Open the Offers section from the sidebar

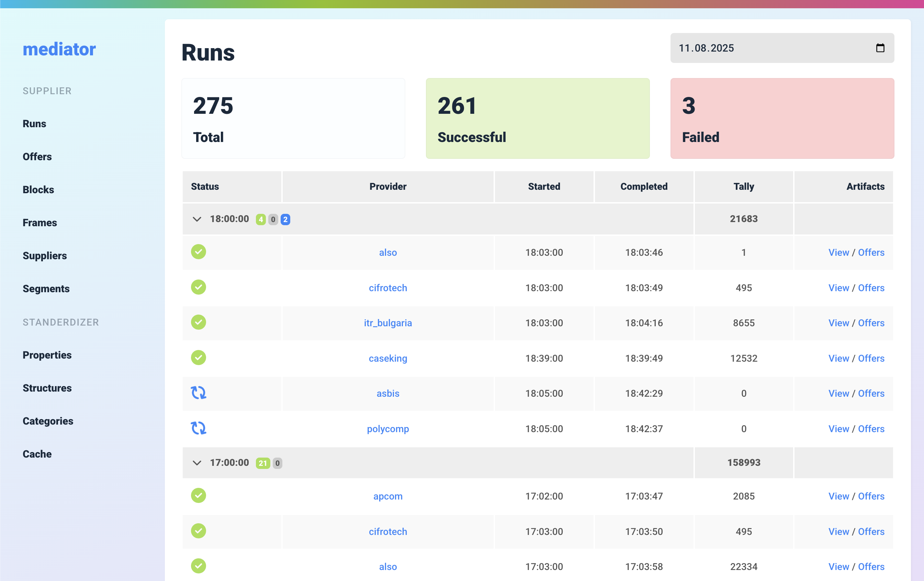tap(37, 156)
